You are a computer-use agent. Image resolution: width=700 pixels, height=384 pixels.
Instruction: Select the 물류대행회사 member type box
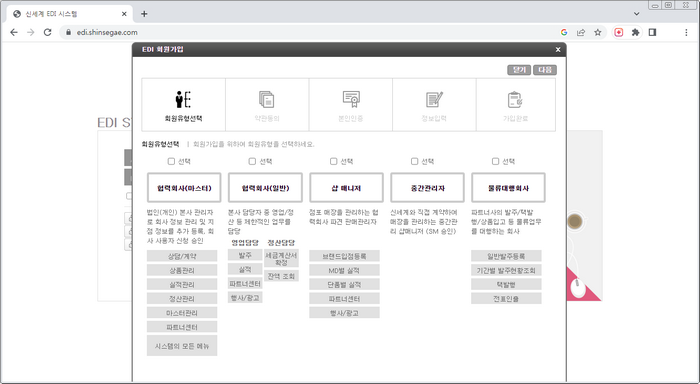pos(508,188)
